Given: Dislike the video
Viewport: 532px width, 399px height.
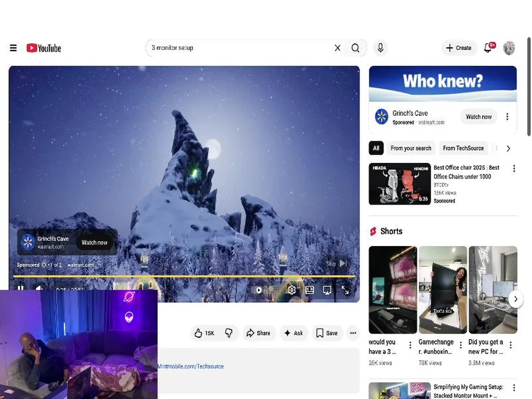Looking at the screenshot, I should tap(229, 333).
